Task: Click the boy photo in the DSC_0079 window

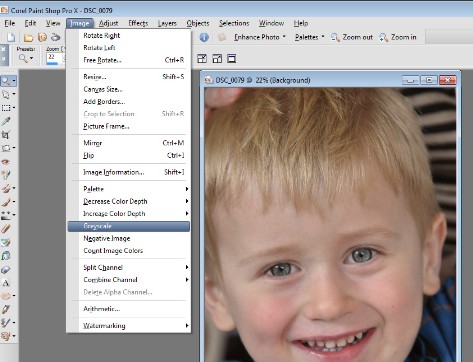Action: [x=330, y=225]
